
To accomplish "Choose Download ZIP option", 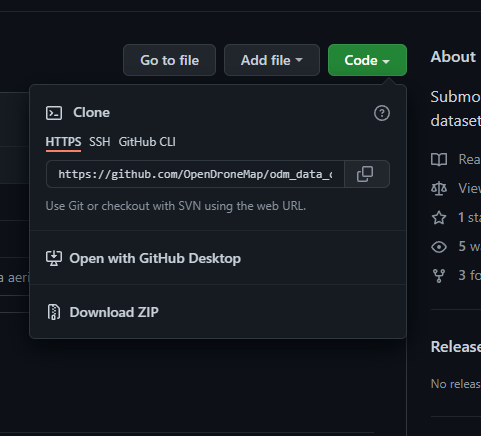I will click(x=218, y=312).
